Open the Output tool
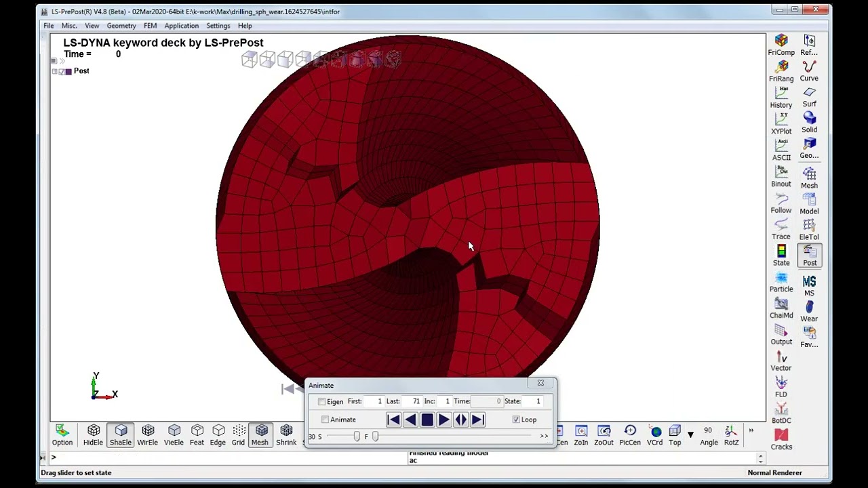The image size is (868, 488). click(x=781, y=335)
